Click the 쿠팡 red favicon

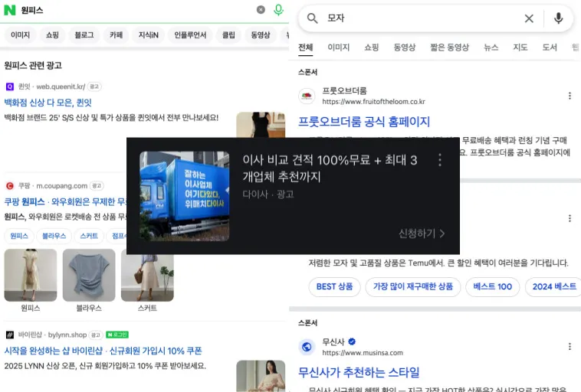coord(10,186)
